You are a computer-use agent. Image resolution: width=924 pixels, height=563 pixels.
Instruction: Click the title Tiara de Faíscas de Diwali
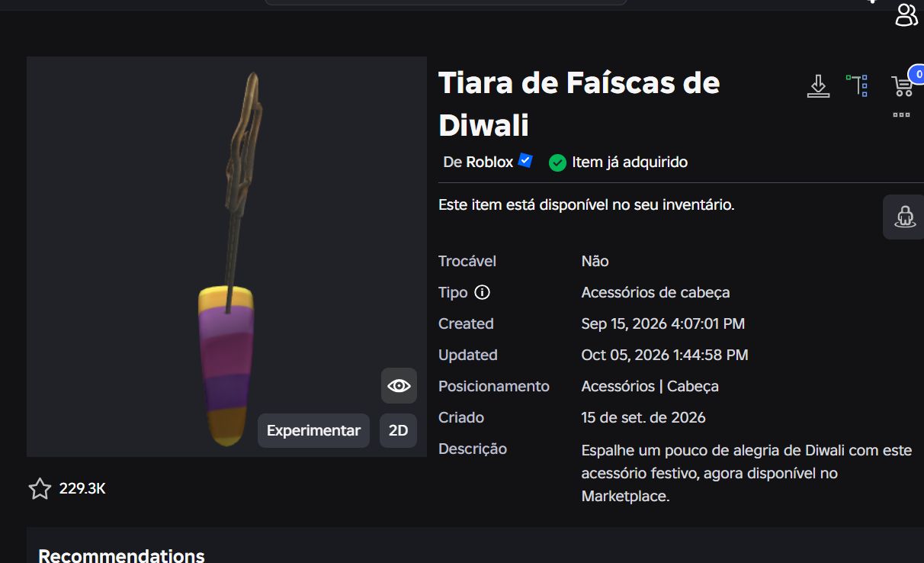pos(579,104)
